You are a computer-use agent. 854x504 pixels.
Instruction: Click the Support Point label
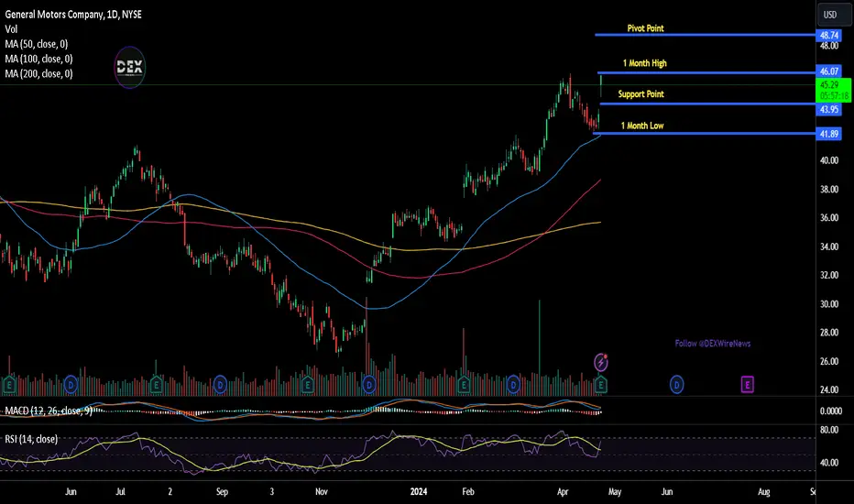(641, 94)
